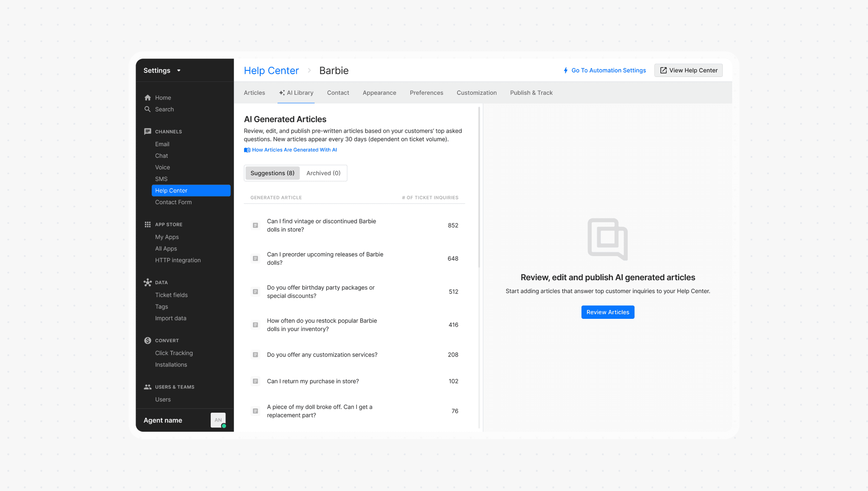Open the Settings dropdown arrow
The height and width of the screenshot is (491, 868).
click(179, 70)
